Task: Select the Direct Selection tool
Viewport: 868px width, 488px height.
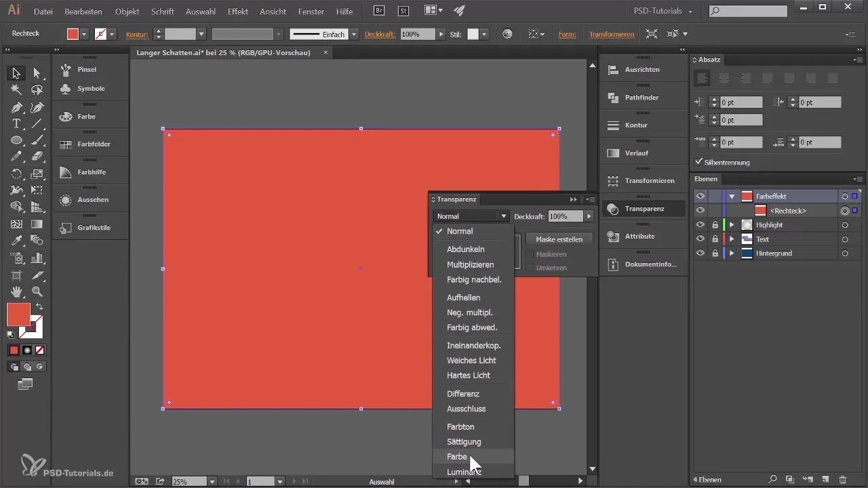Action: pyautogui.click(x=37, y=73)
